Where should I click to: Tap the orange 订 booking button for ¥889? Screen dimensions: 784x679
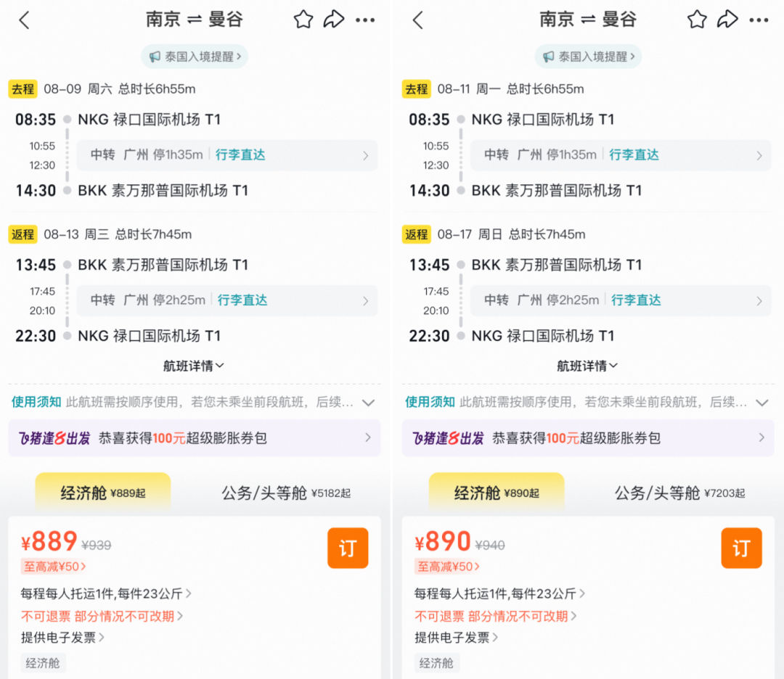(347, 548)
